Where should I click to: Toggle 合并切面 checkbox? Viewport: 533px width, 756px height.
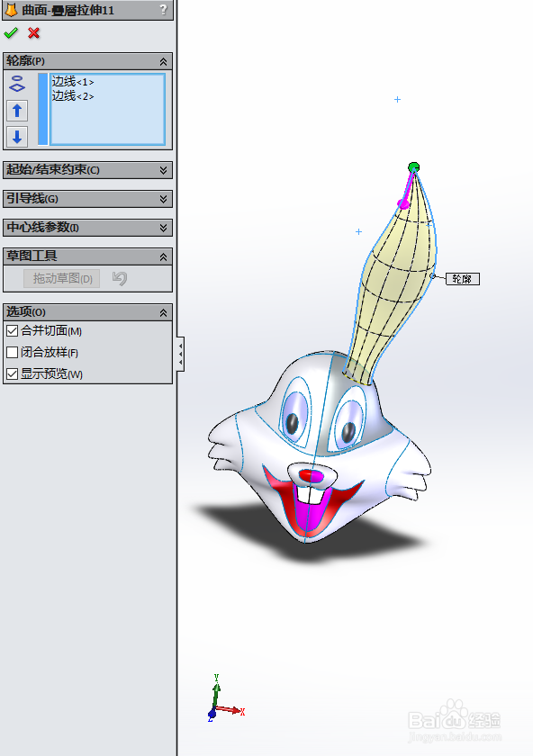pos(12,331)
